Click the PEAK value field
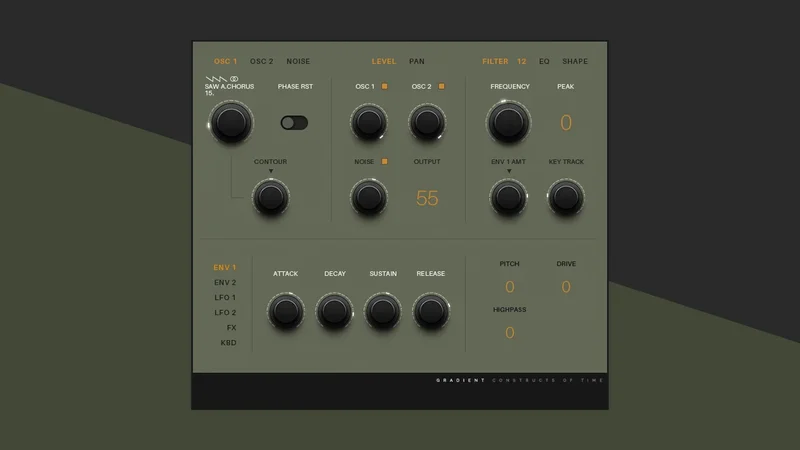This screenshot has height=450, width=800. [566, 122]
